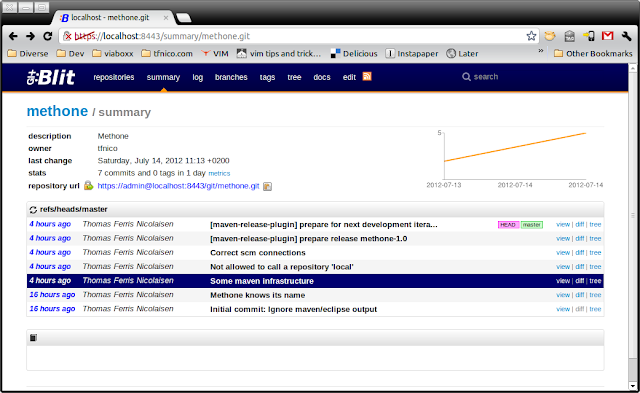
Task: Open commit 'Not allowed to call a repository'
Action: [x=282, y=267]
